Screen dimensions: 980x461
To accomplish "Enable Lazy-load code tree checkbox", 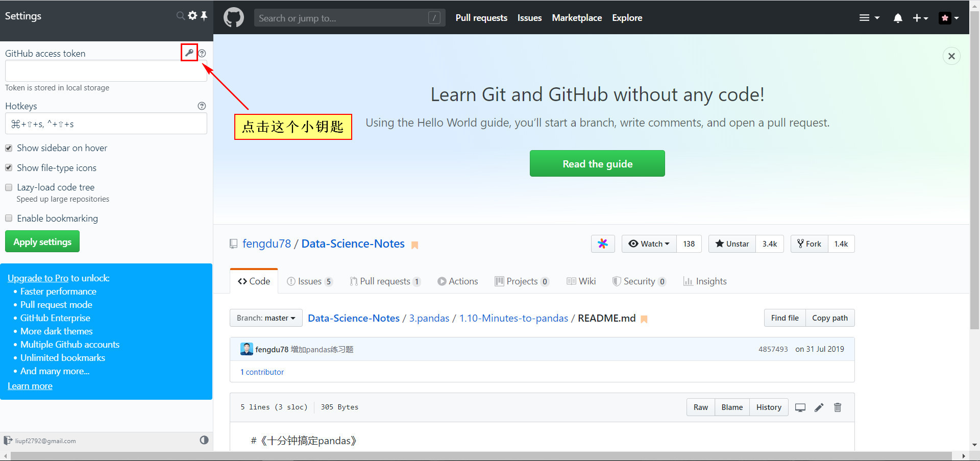I will pos(9,187).
